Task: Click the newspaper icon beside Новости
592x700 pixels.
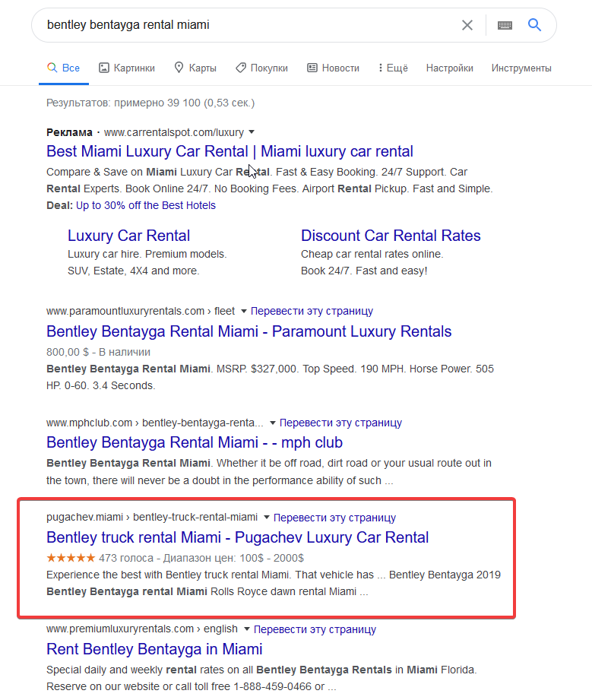Action: (x=312, y=68)
